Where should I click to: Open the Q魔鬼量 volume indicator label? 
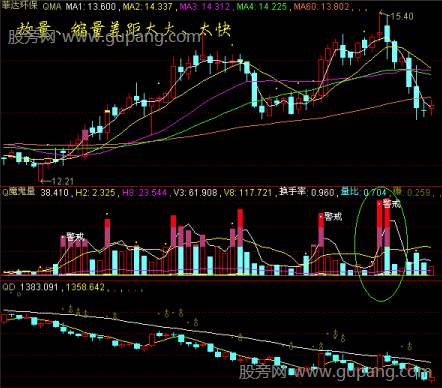click(19, 192)
